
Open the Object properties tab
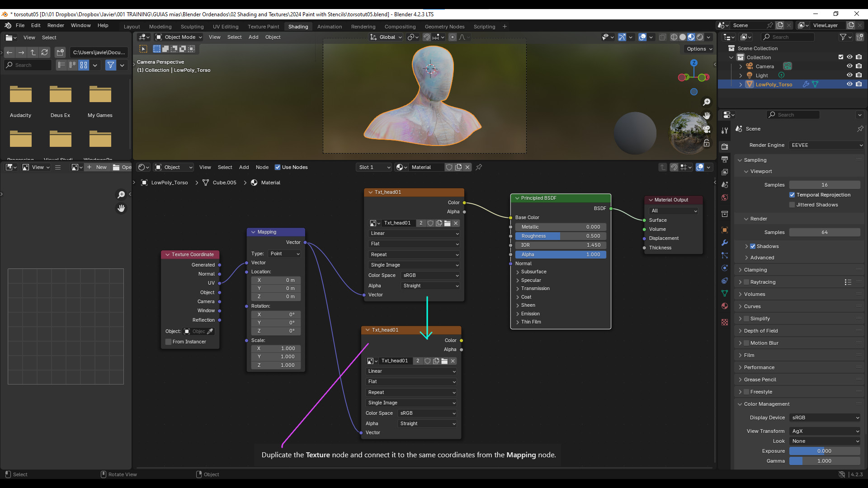click(x=725, y=230)
